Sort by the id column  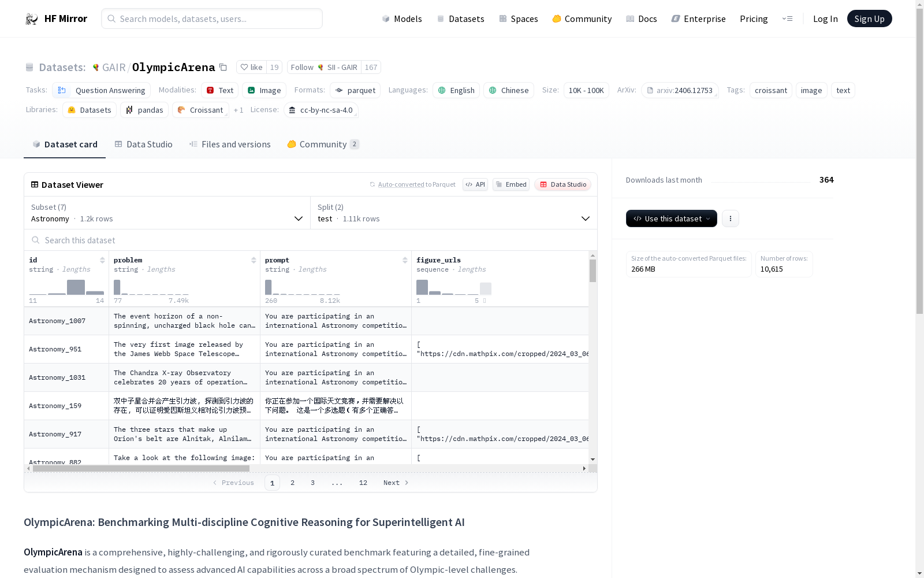coord(102,260)
